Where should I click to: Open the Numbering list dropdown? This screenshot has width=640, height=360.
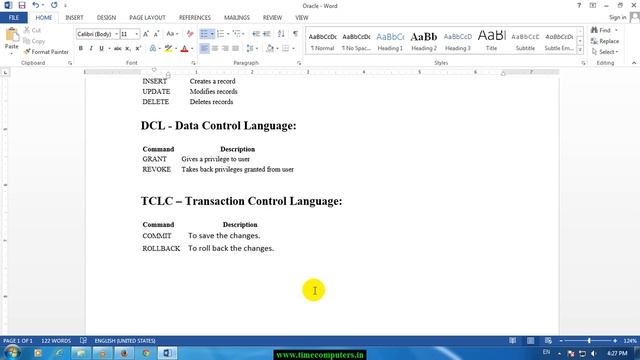[x=228, y=34]
